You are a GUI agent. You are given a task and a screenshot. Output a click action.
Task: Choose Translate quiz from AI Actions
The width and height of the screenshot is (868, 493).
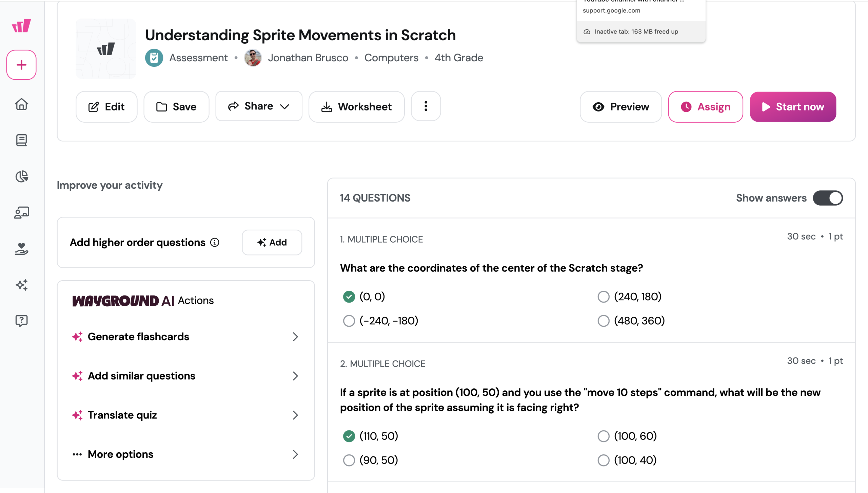pos(185,415)
